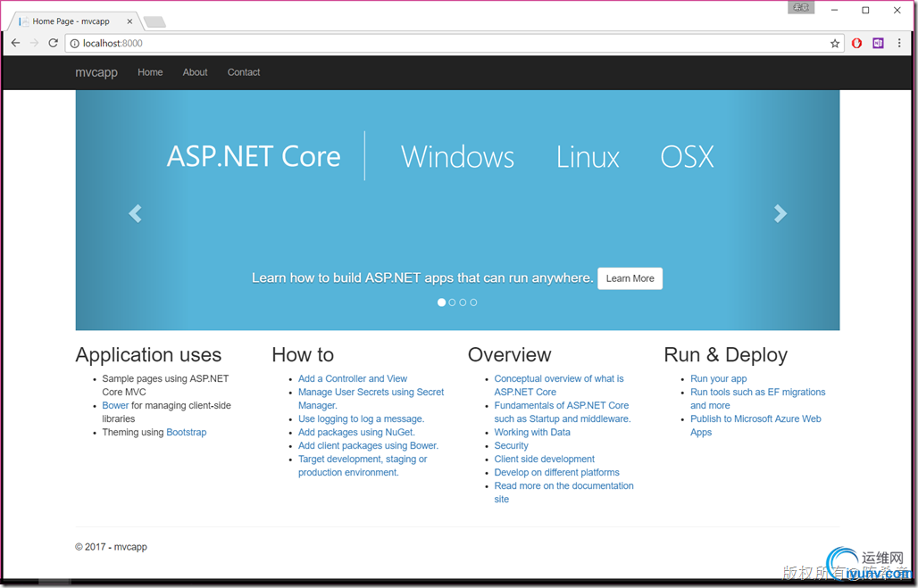
Task: Click the Windows text in banner
Action: point(458,157)
